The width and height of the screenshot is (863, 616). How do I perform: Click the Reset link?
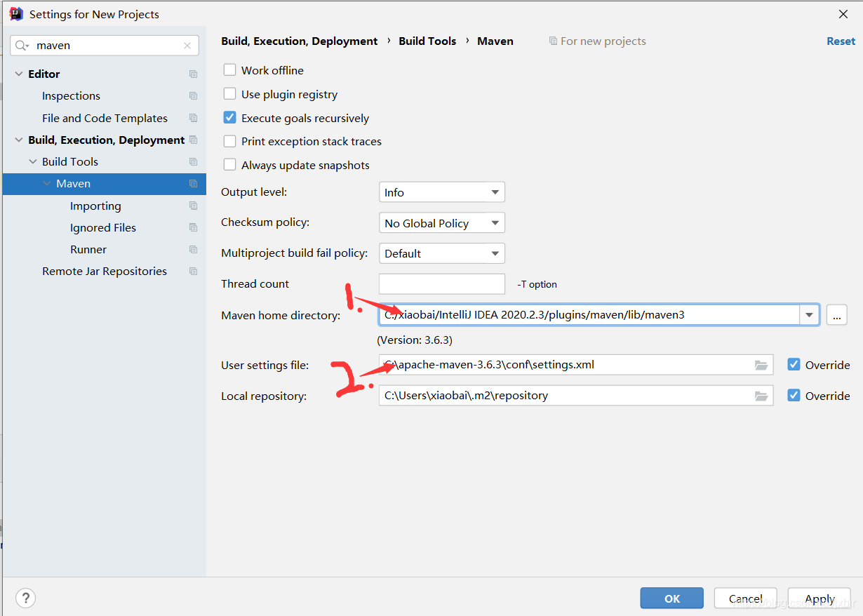pyautogui.click(x=841, y=41)
